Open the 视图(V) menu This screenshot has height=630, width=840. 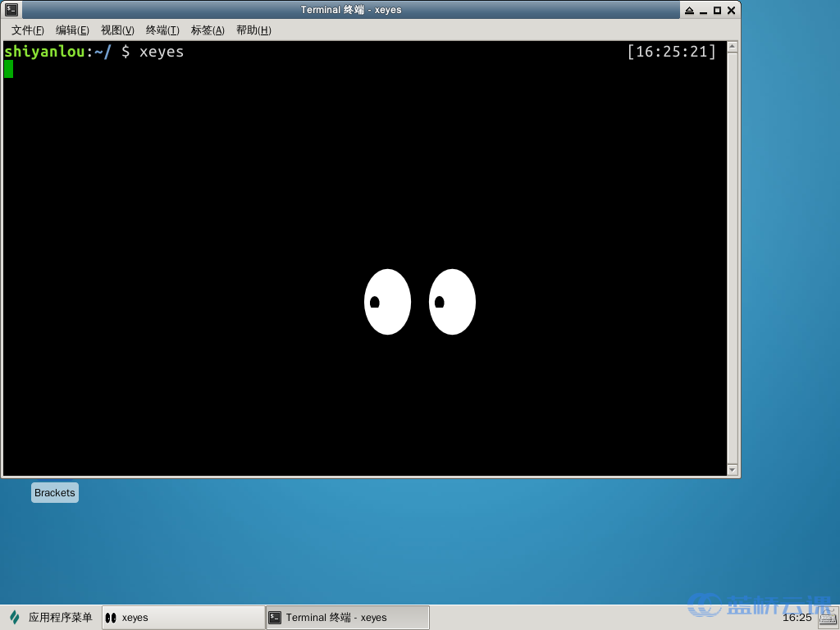point(117,30)
